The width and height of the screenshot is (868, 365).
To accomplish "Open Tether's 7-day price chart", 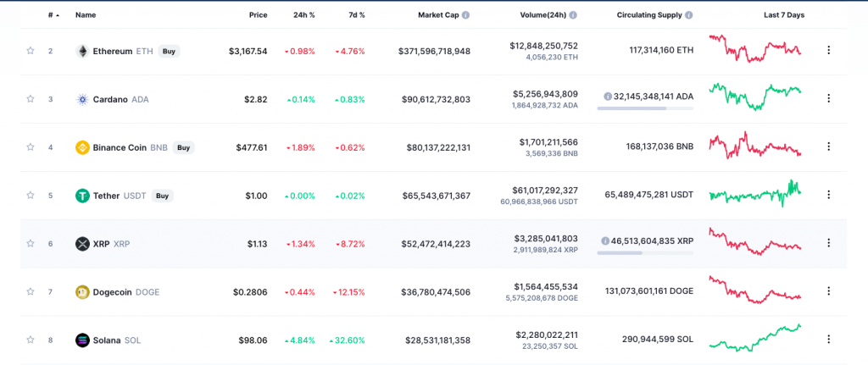I will tap(755, 194).
